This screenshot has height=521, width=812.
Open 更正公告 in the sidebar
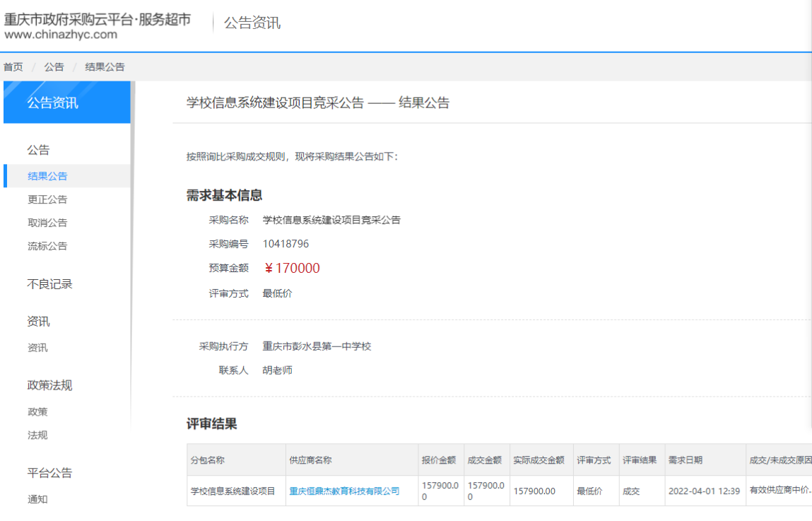47,199
